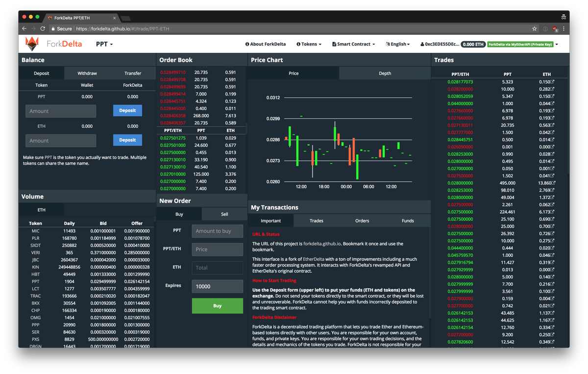The height and width of the screenshot is (374, 588).
Task: Focus the PPT deposit Amount field
Action: (x=61, y=111)
